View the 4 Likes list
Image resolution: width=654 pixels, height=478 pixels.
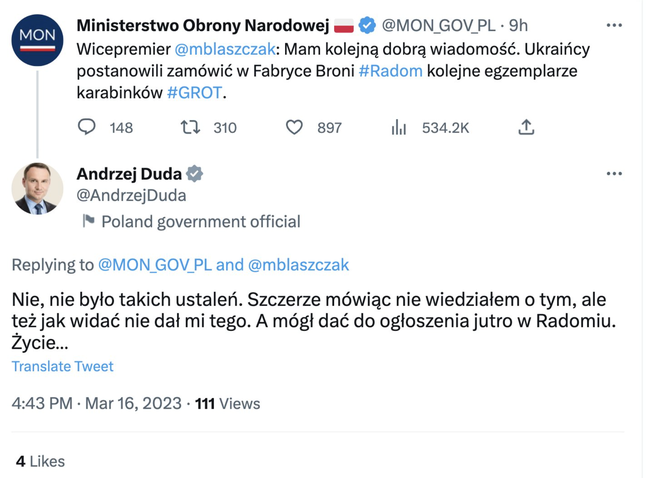click(x=41, y=461)
